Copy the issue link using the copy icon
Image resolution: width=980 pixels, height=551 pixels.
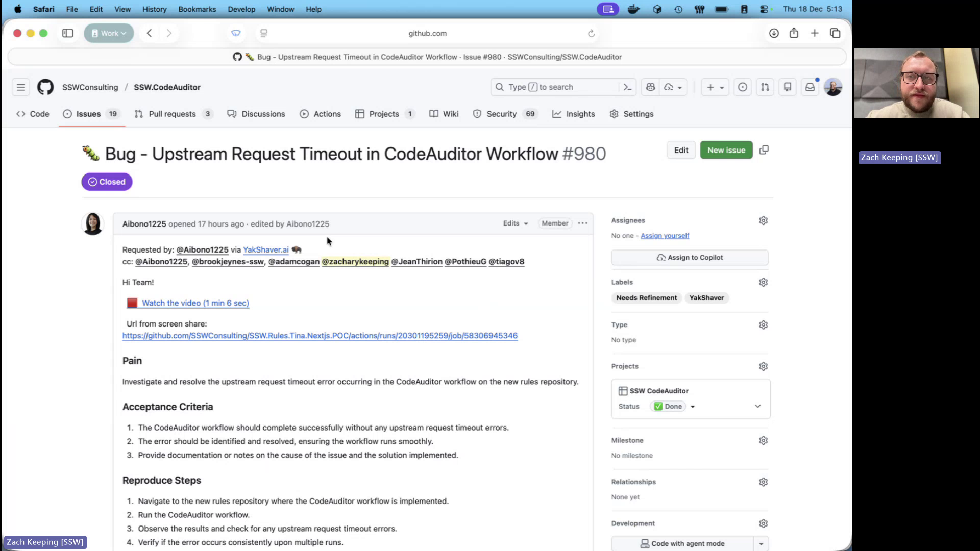pos(764,149)
